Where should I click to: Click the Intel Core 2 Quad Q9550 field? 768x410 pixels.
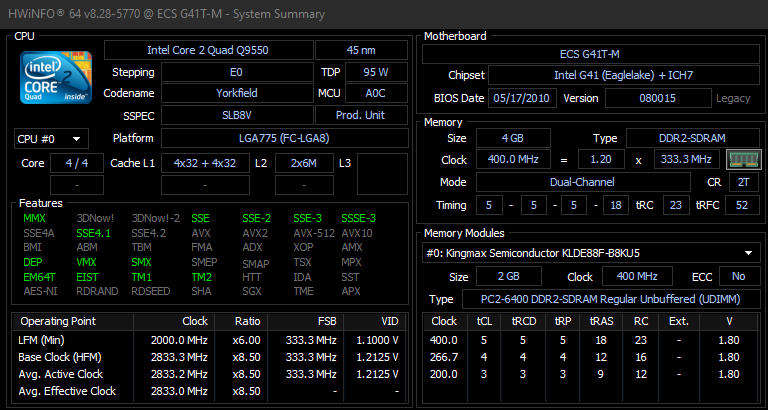point(208,50)
